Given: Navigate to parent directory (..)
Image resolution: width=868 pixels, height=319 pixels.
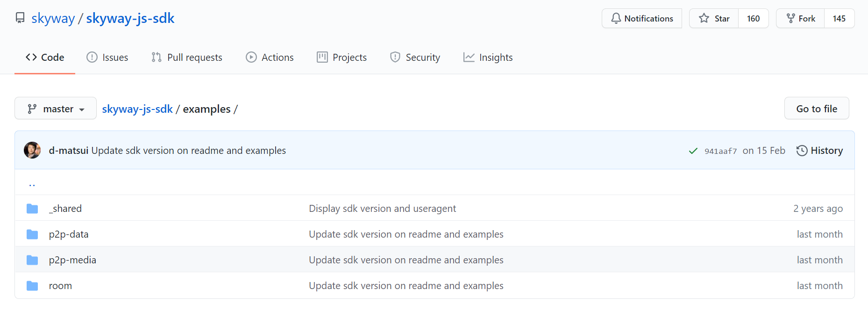Looking at the screenshot, I should [x=32, y=184].
